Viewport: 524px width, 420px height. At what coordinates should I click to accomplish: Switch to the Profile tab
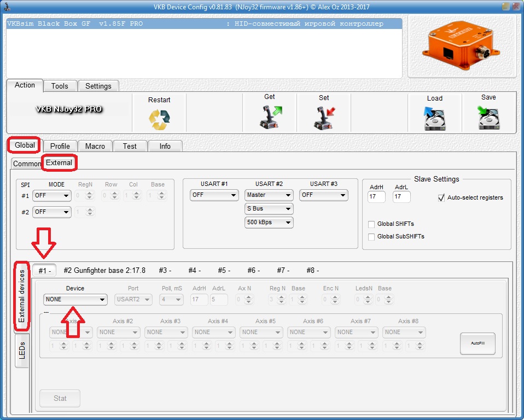60,146
